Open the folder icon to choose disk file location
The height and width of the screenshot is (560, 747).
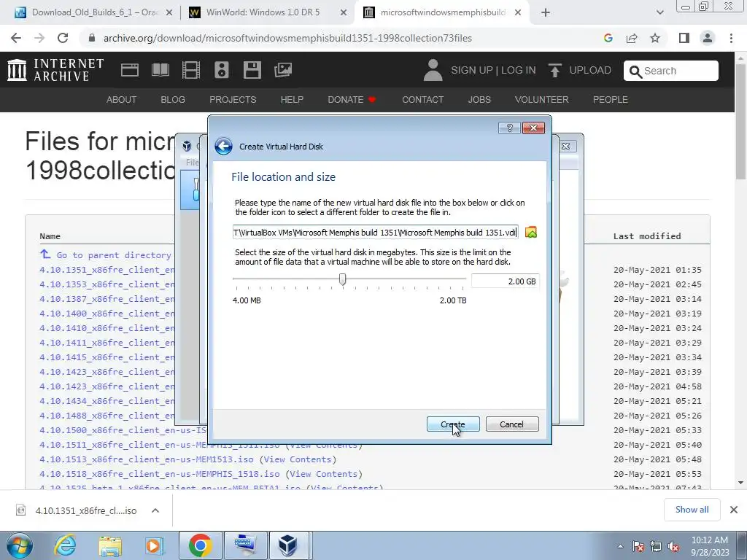(x=531, y=233)
